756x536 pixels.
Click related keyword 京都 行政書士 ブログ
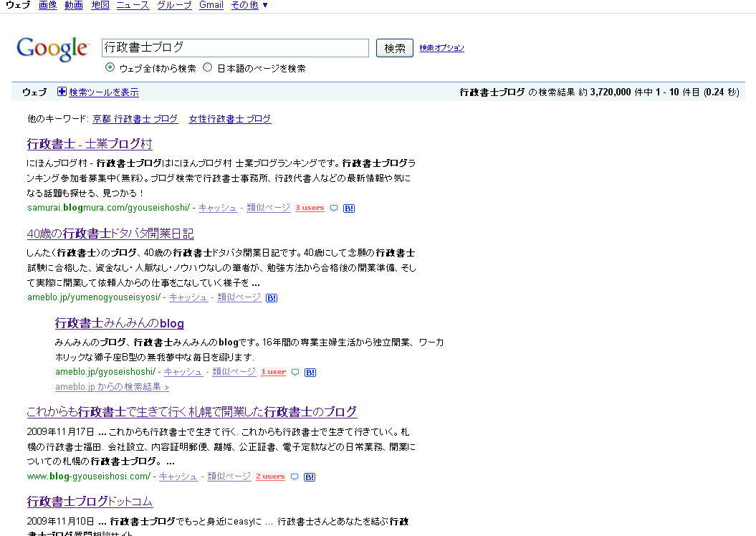click(x=135, y=118)
